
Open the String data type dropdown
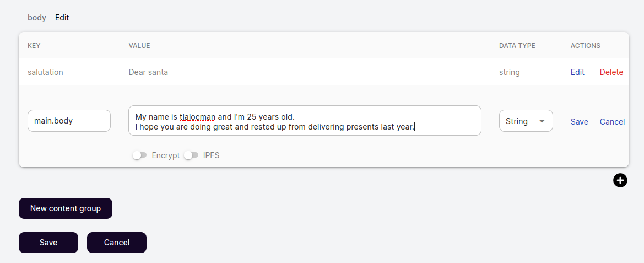tap(526, 121)
